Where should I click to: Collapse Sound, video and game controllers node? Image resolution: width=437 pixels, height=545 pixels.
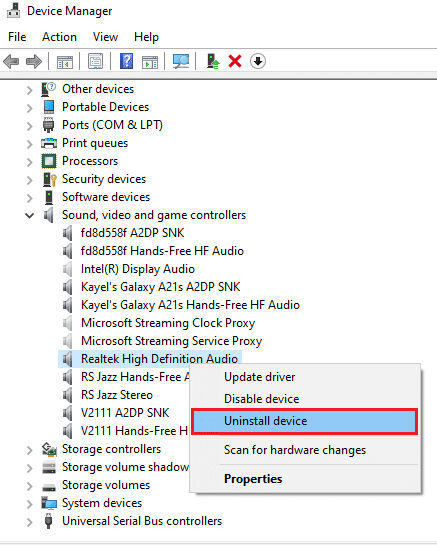[x=30, y=216]
